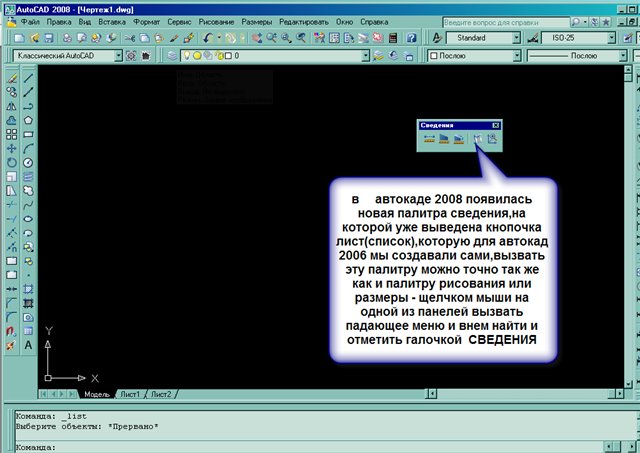Close the Сведения palette
The height and width of the screenshot is (453, 640).
coord(496,125)
